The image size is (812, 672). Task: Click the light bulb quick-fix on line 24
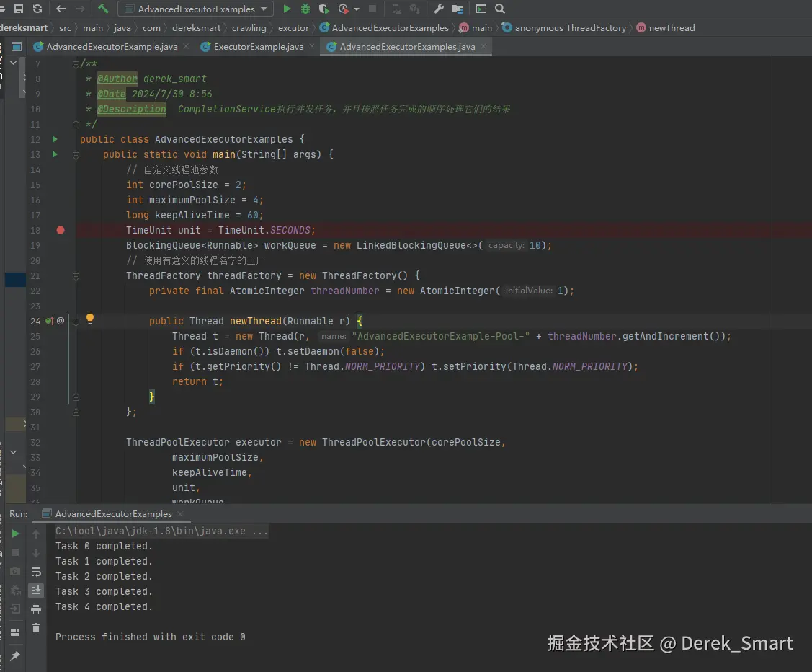click(90, 319)
